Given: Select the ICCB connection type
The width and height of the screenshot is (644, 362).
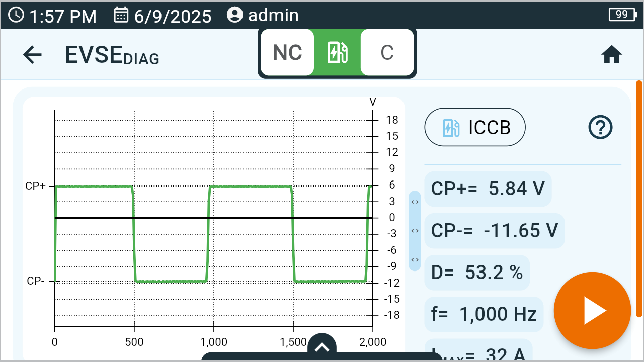Looking at the screenshot, I should [x=474, y=127].
